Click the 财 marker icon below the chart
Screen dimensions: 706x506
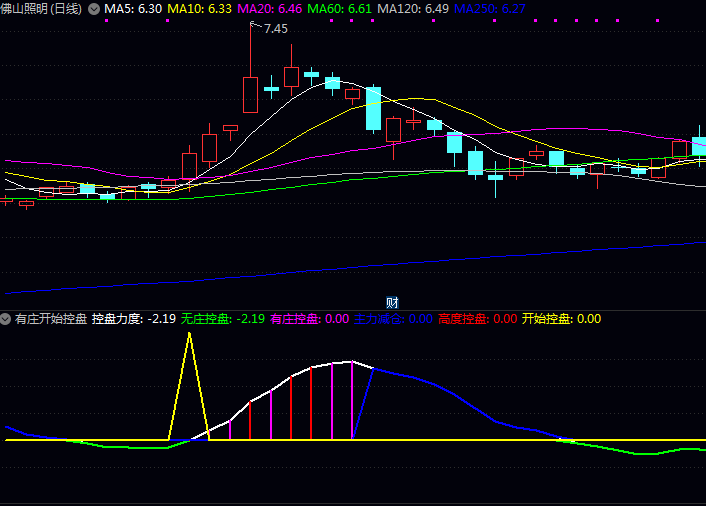point(393,302)
